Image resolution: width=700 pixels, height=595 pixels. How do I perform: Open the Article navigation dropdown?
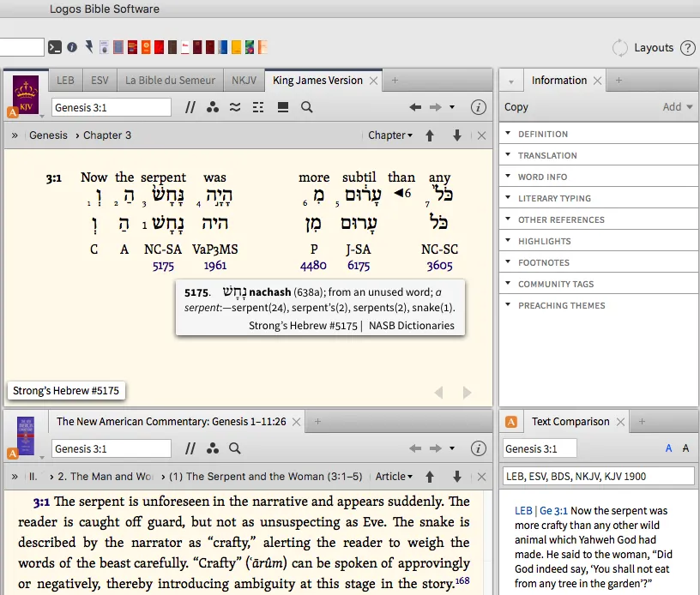(x=394, y=477)
